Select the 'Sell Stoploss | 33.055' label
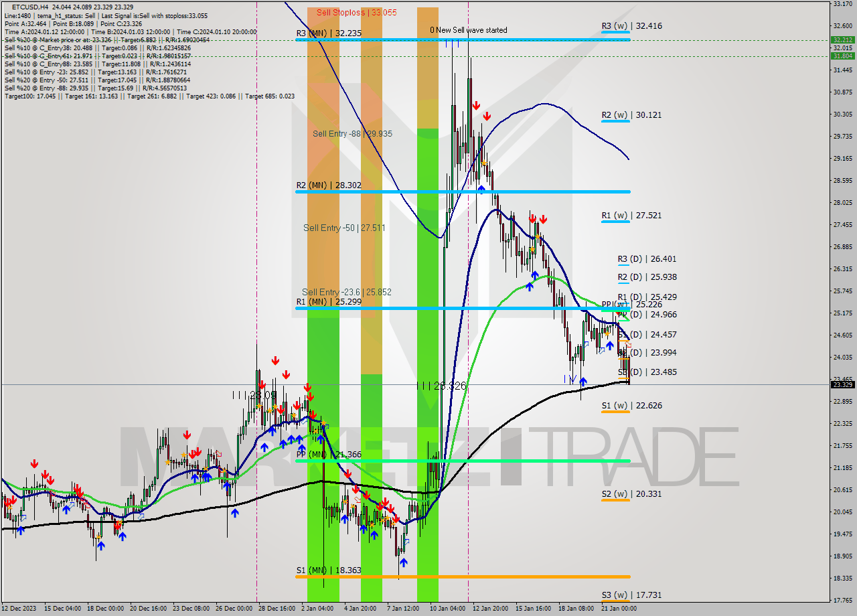The width and height of the screenshot is (857, 616). (357, 12)
